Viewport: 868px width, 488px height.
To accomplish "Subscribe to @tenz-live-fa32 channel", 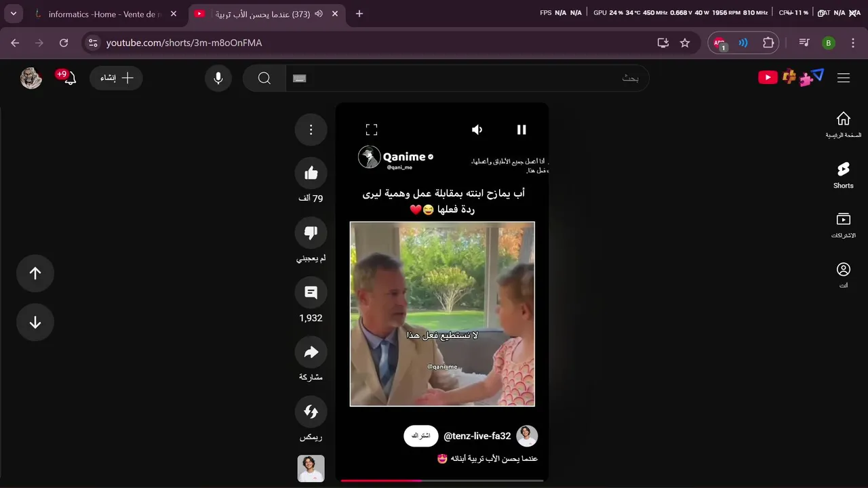I will [x=421, y=436].
